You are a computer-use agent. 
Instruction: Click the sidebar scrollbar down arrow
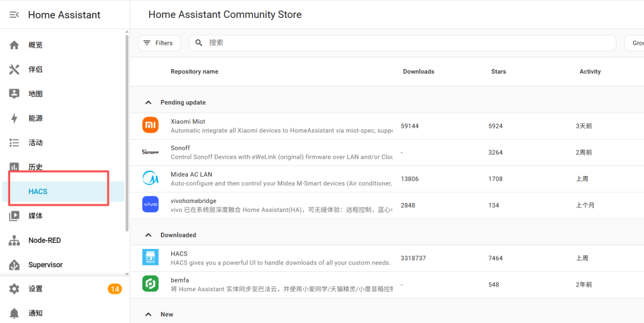(127, 275)
